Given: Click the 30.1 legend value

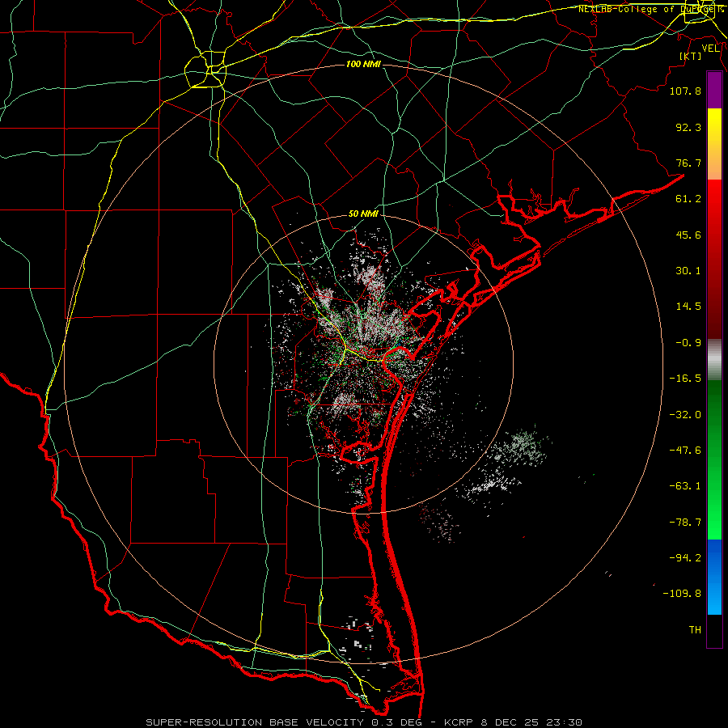Looking at the screenshot, I should tap(688, 271).
